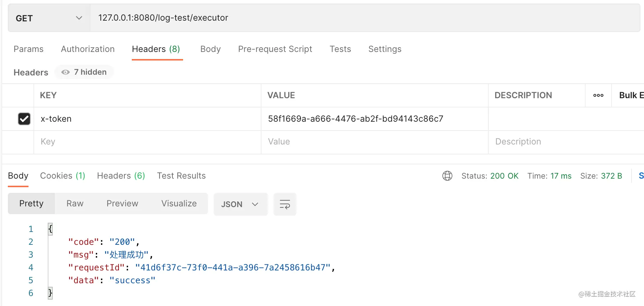Open the Tests tab

click(x=340, y=49)
